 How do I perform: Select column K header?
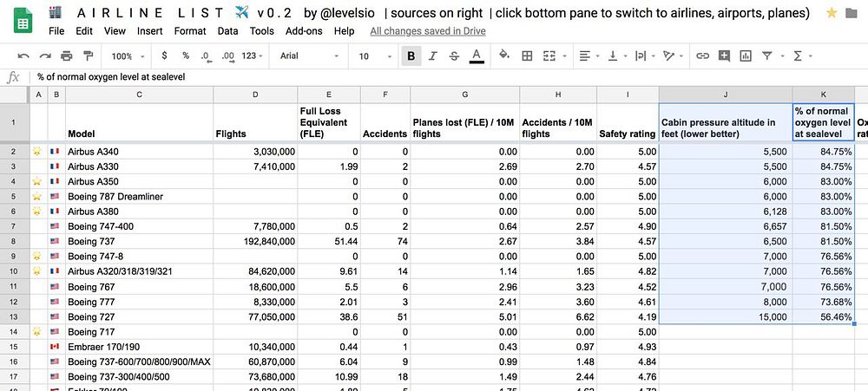(x=824, y=94)
